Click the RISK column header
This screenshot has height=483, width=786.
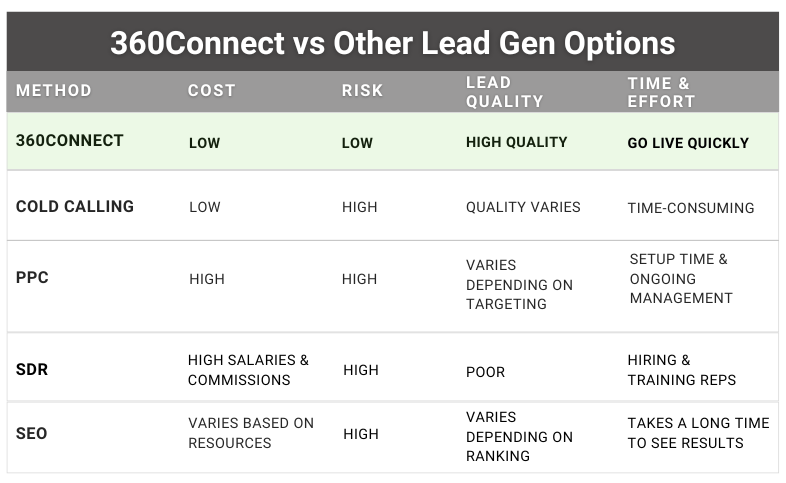[362, 91]
